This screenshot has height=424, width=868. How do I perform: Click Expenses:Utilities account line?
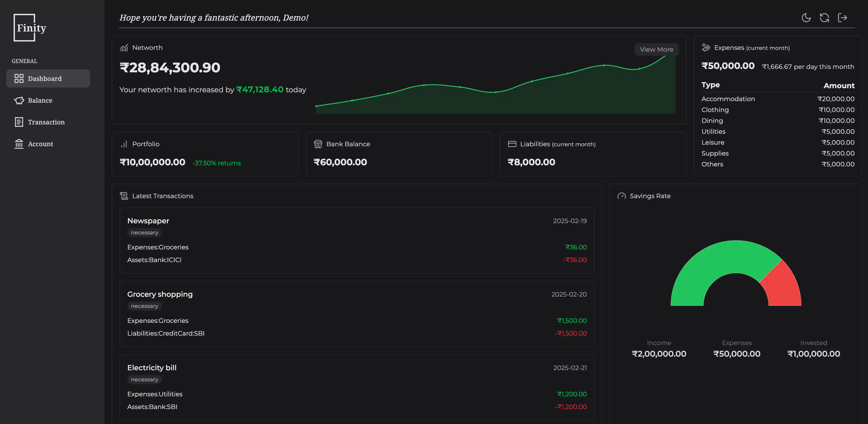tap(155, 394)
